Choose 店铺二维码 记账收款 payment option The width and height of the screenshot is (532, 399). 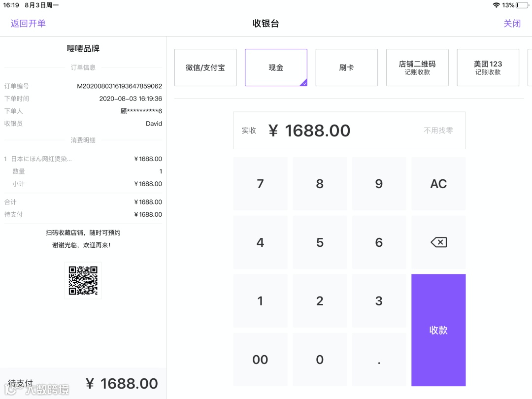point(417,67)
